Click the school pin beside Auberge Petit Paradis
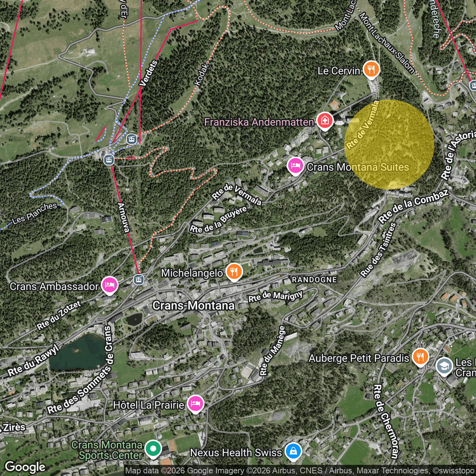Image resolution: width=476 pixels, height=476 pixels. pyautogui.click(x=444, y=366)
